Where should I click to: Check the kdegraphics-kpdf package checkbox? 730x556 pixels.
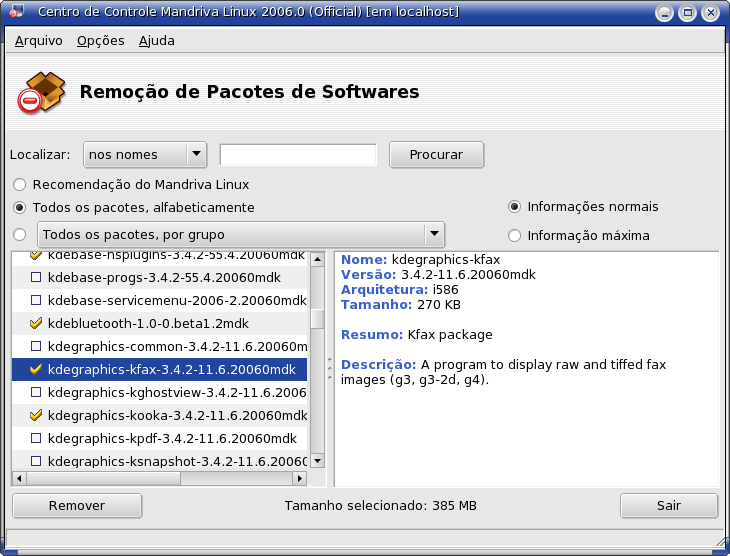point(36,438)
